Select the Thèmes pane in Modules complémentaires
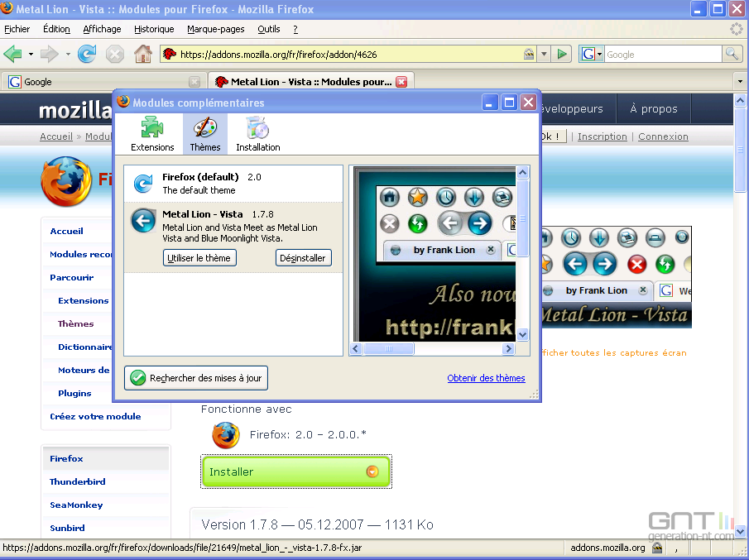Viewport: 749px width, 560px height. [x=205, y=134]
